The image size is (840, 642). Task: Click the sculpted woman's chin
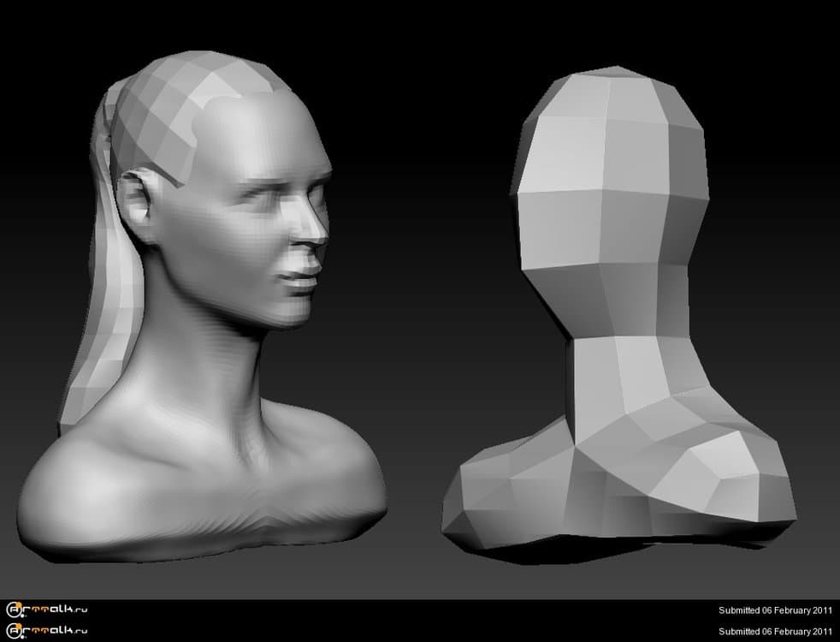point(295,314)
